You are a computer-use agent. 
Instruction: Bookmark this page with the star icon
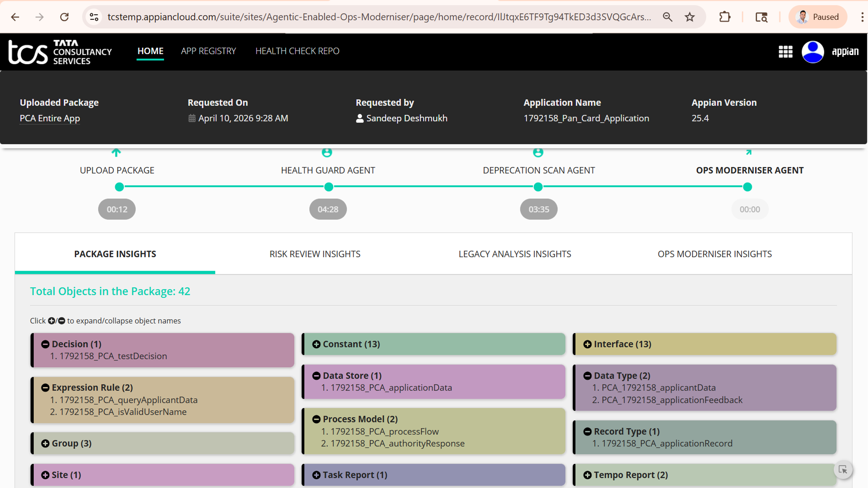click(x=690, y=17)
